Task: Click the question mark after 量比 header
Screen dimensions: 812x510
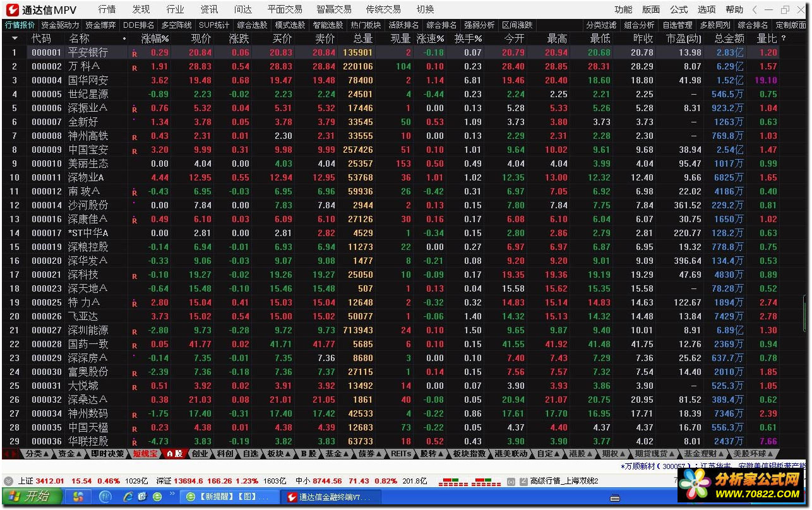Action: [784, 39]
